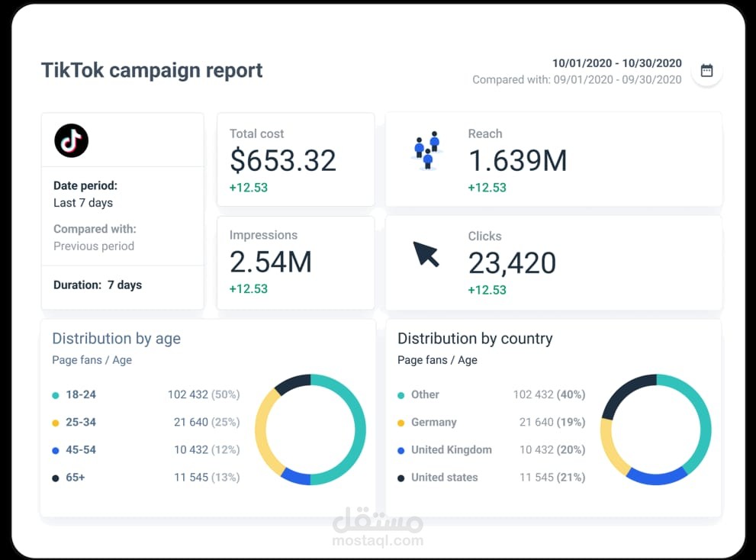This screenshot has width=756, height=560.
Task: Click the 'Distribution by age' heading
Action: point(116,339)
